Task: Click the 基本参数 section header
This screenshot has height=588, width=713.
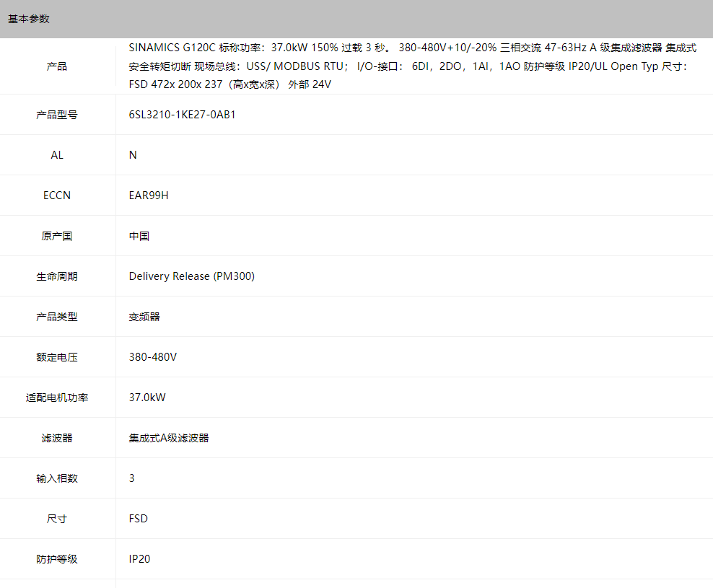Action: pyautogui.click(x=29, y=19)
